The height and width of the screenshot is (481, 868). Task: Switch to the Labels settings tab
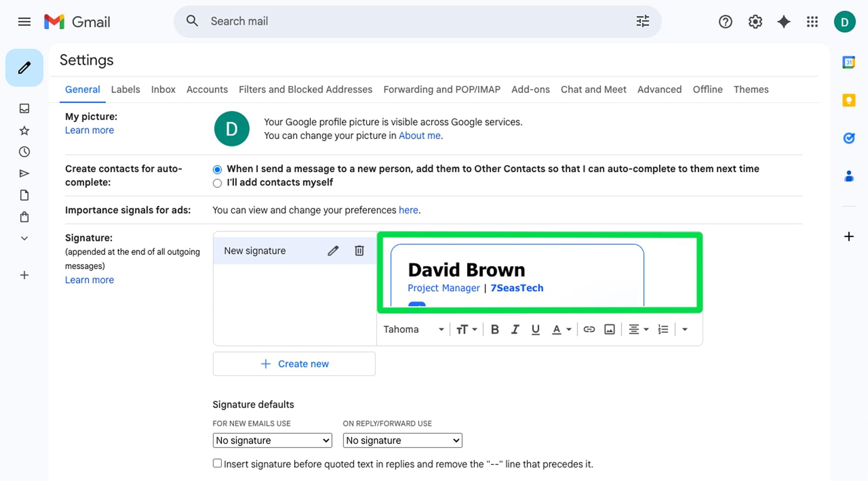pyautogui.click(x=125, y=89)
